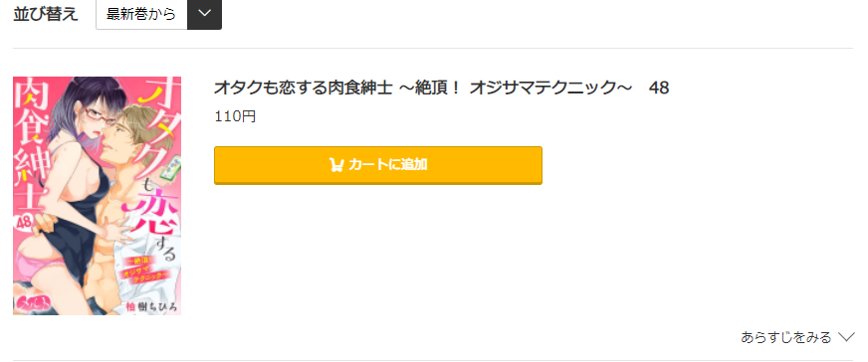Click the shopping cart icon in the button
Screen dimensions: 868x362
[x=336, y=165]
